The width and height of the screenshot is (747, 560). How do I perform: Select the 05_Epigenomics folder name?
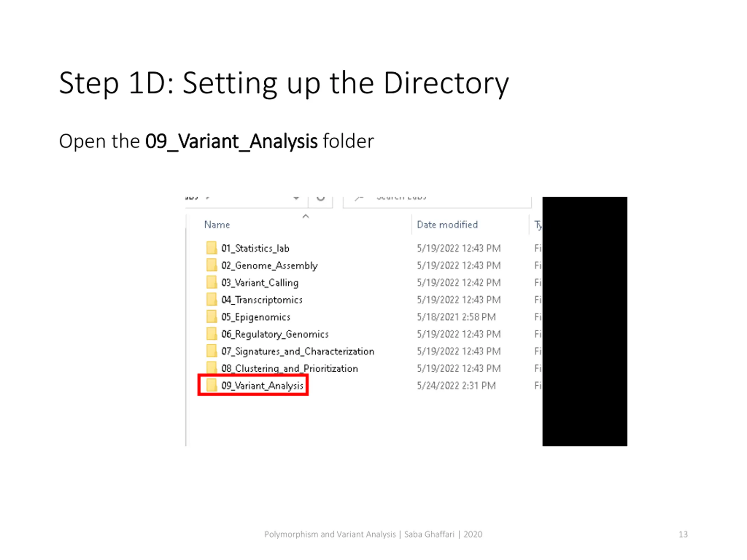pos(256,317)
